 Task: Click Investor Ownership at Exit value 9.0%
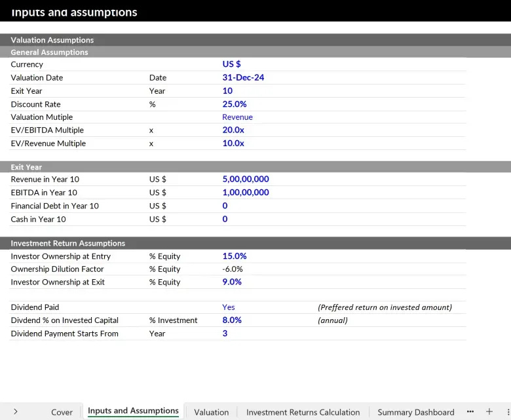(232, 282)
